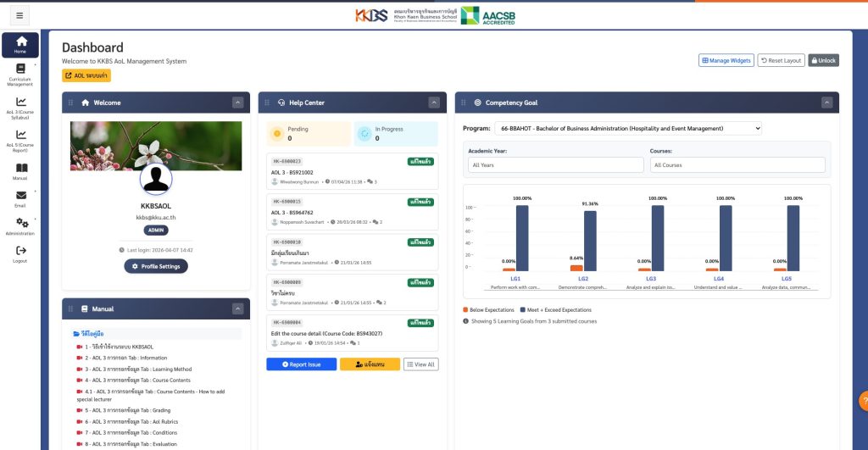This screenshot has height=450, width=868.
Task: Click the Email envelope icon in sidebar
Action: click(20, 198)
